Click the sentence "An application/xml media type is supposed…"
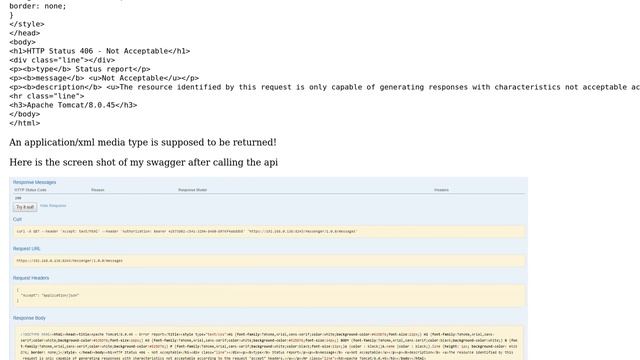 point(143,142)
